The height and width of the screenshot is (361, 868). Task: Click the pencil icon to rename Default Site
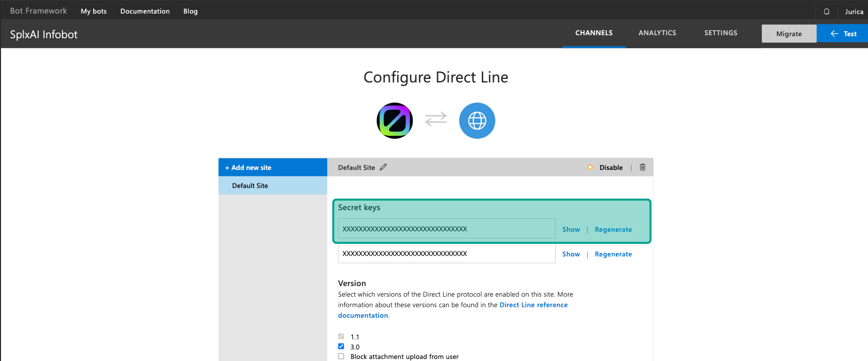(383, 167)
